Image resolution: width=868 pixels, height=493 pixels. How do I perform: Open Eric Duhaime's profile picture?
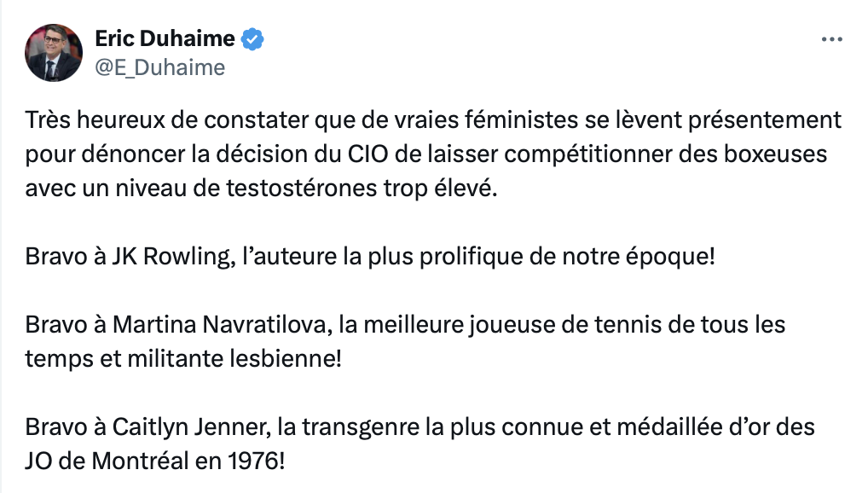[53, 53]
